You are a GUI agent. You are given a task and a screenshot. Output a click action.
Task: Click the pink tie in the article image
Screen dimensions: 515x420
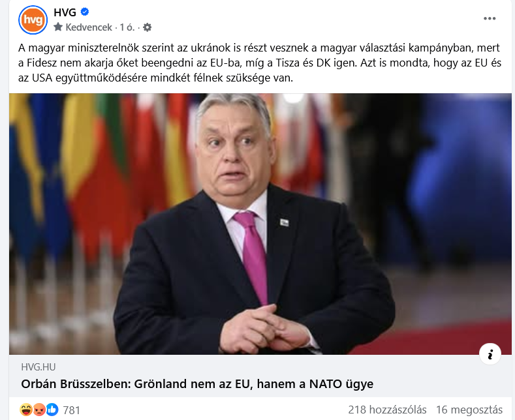(253, 256)
